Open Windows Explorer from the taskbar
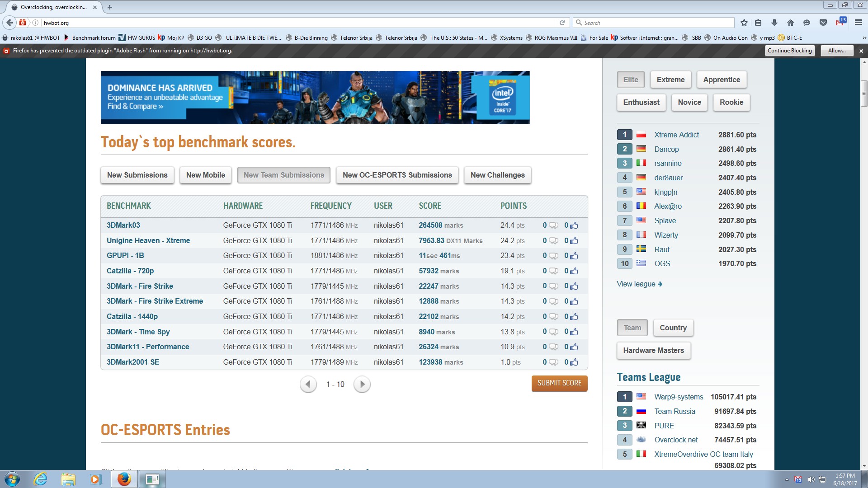 [x=68, y=479]
